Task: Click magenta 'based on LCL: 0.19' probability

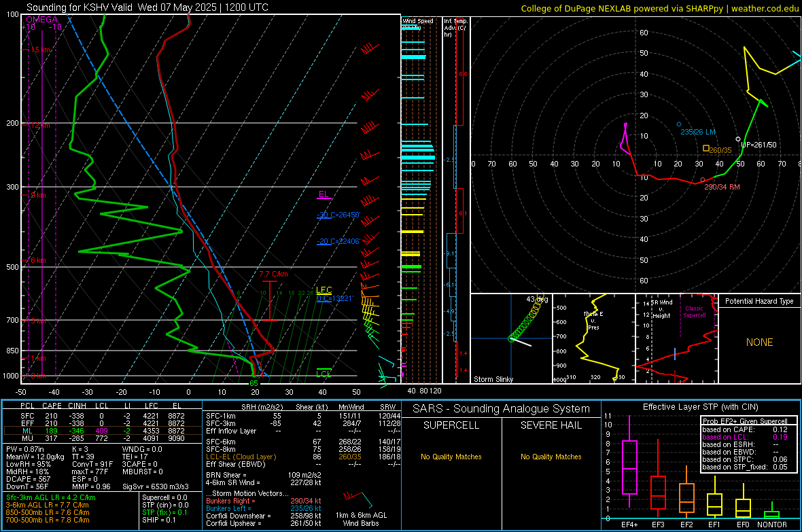Action: (x=745, y=437)
